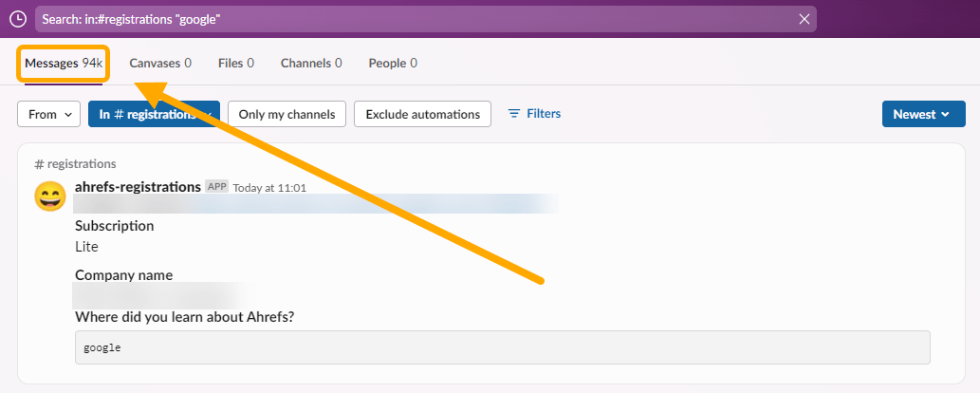Click the Lite subscription value
Screen dimensions: 980x393
coord(86,247)
